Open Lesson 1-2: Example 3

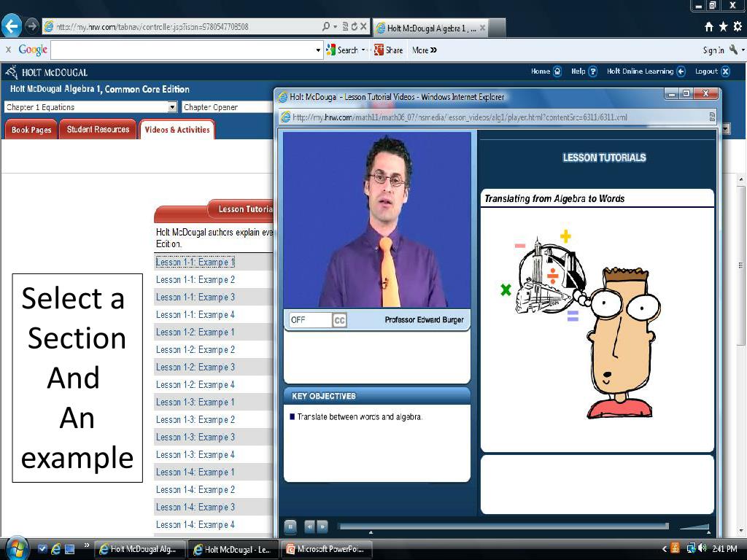(x=196, y=367)
